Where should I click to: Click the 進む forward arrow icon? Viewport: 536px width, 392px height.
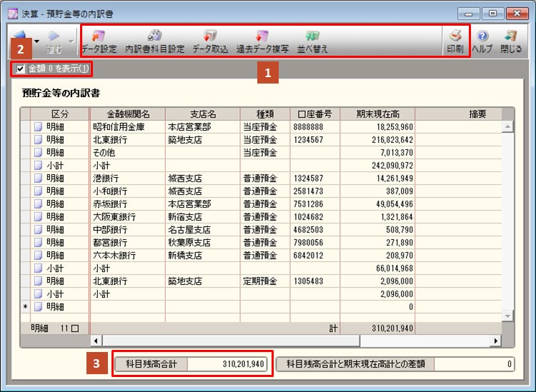54,41
